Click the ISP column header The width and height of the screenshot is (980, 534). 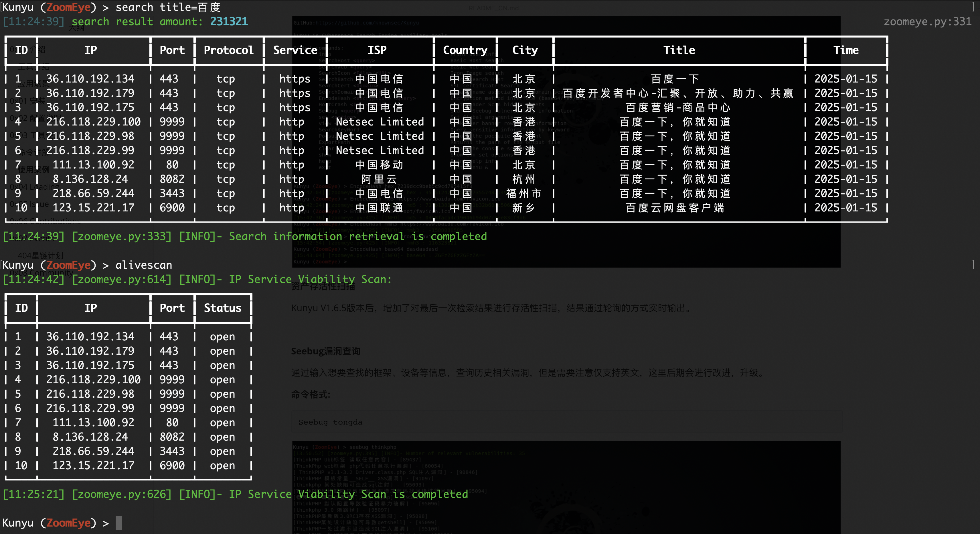[x=377, y=50]
